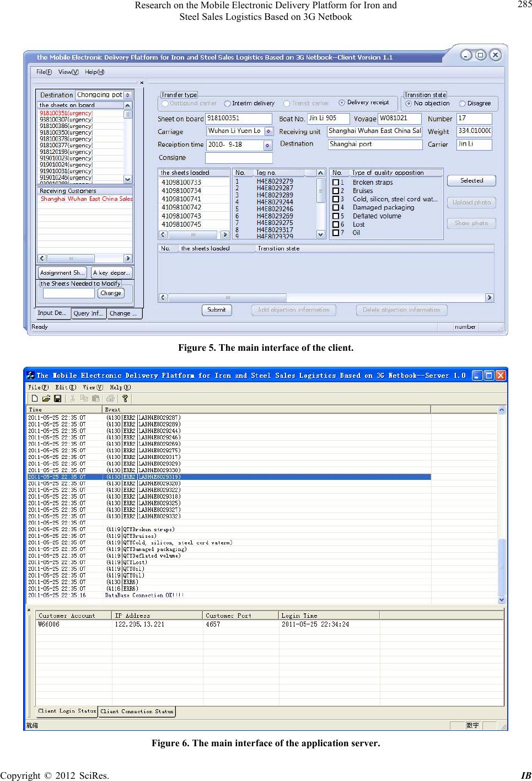Open the Carriage dropdown arrow
Image resolution: width=532 pixels, height=781 pixels.
coord(268,131)
